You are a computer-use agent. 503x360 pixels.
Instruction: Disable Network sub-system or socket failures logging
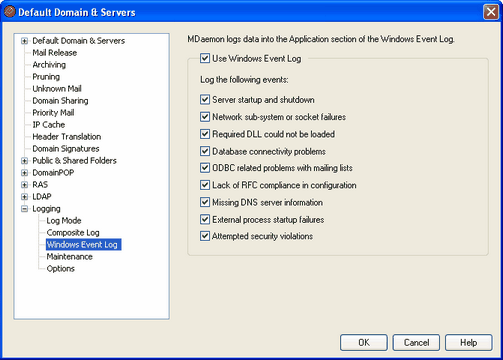point(205,117)
